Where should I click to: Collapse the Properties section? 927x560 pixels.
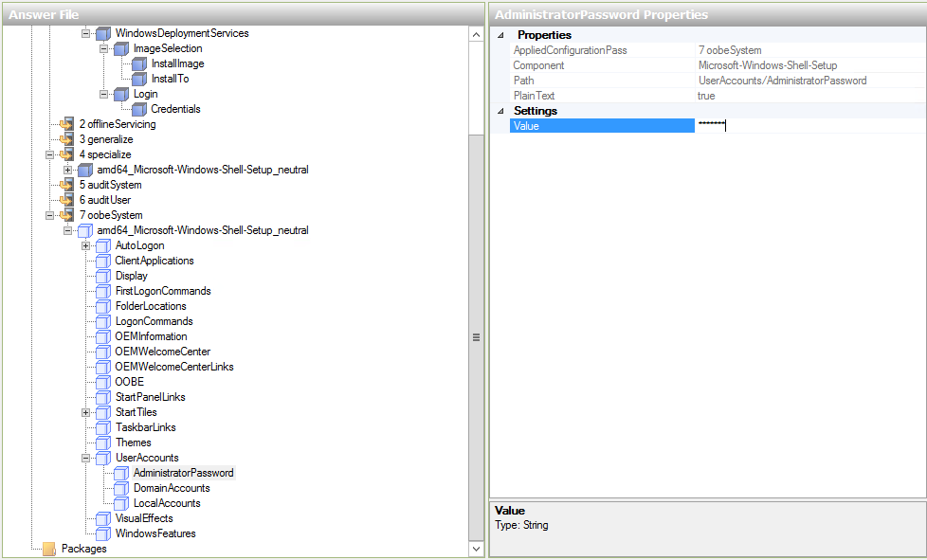500,35
